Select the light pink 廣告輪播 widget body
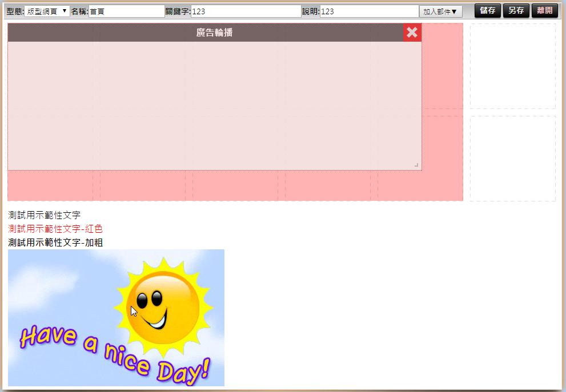 tap(214, 106)
